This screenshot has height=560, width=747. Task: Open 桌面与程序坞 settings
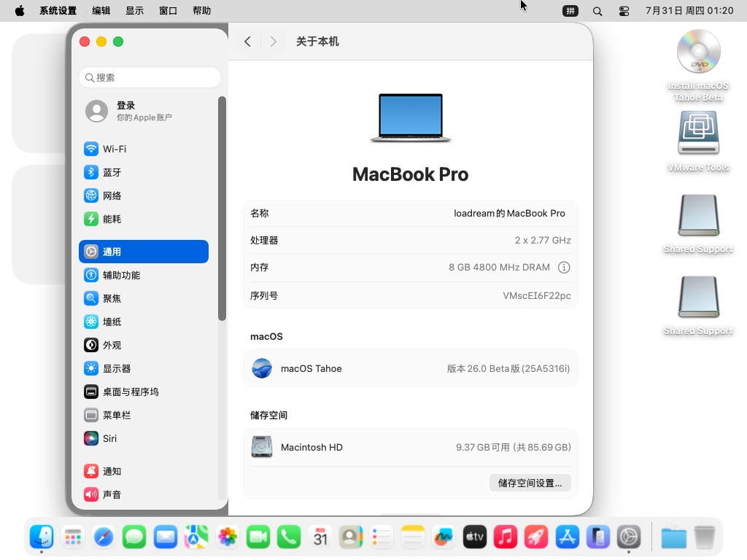(x=144, y=392)
